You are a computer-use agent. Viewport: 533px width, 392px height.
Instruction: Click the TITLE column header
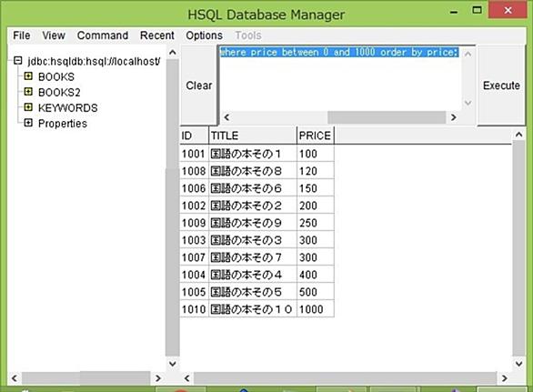pos(253,136)
